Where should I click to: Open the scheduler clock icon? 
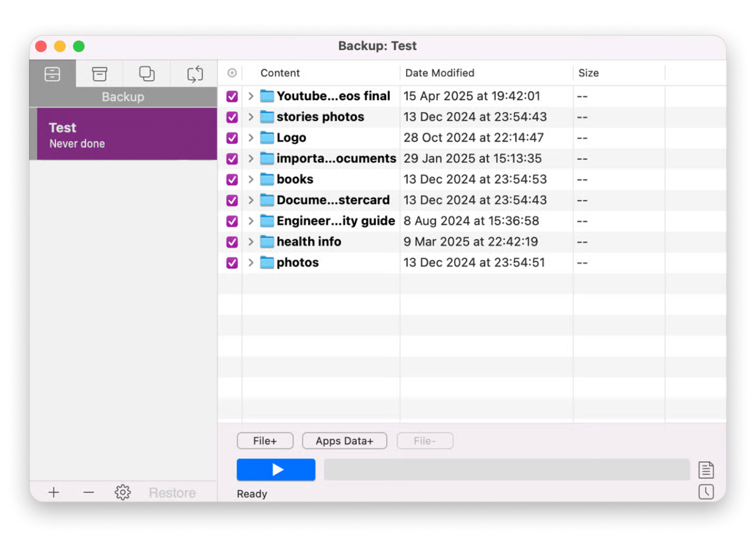click(706, 493)
